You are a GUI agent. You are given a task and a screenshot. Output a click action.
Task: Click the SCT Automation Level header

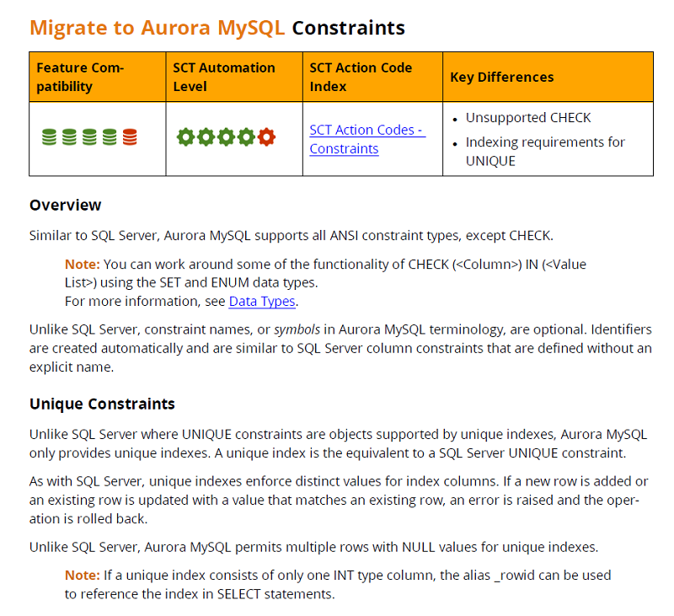pos(234,77)
